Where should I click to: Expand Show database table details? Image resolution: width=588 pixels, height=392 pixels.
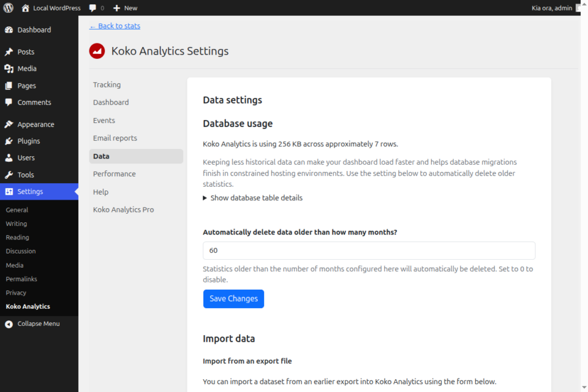click(253, 198)
